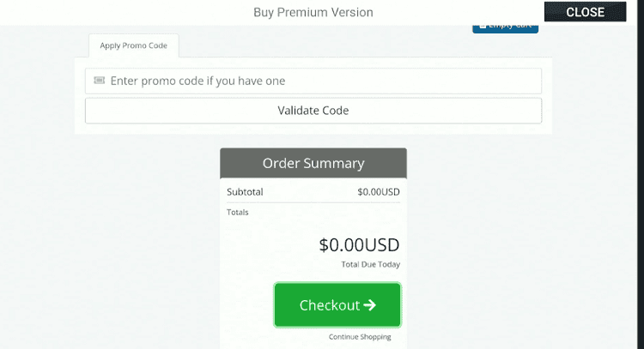Click the blue Empty Cart button

506,27
